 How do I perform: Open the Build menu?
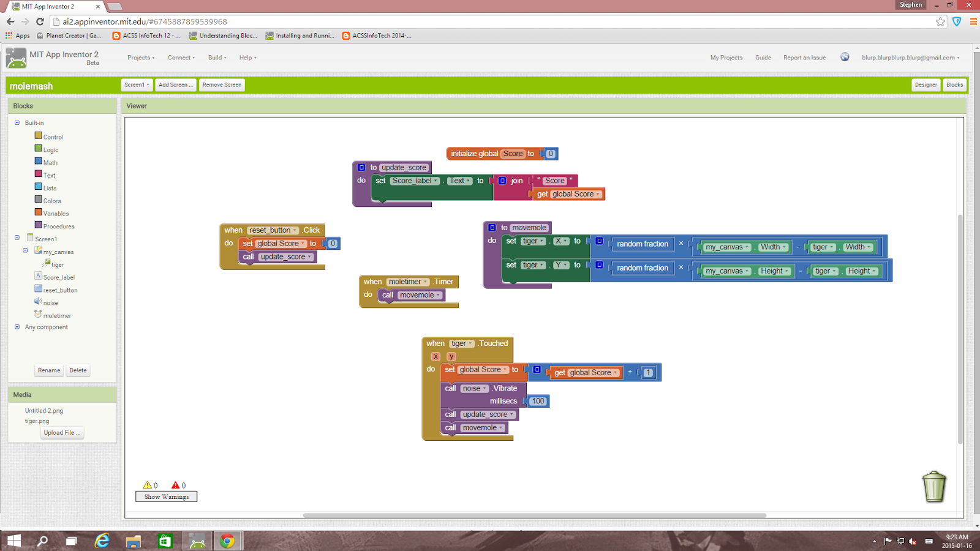(x=217, y=58)
